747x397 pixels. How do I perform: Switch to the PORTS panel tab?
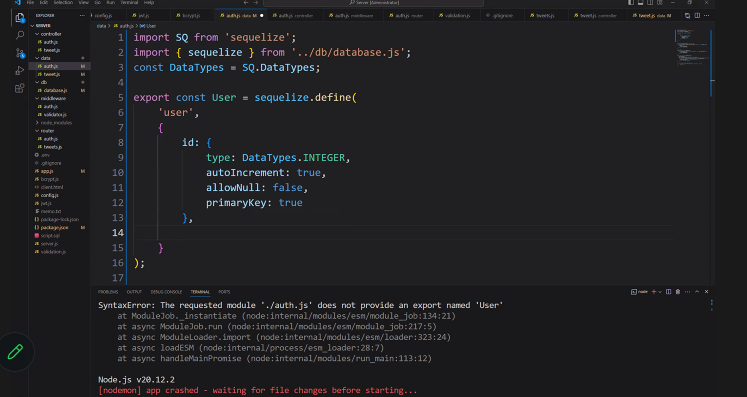224,292
